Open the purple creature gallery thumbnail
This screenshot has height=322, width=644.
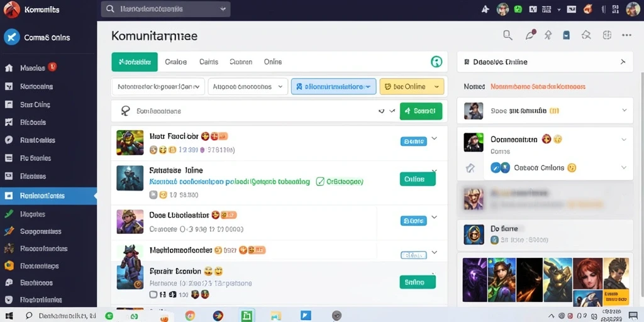(474, 280)
